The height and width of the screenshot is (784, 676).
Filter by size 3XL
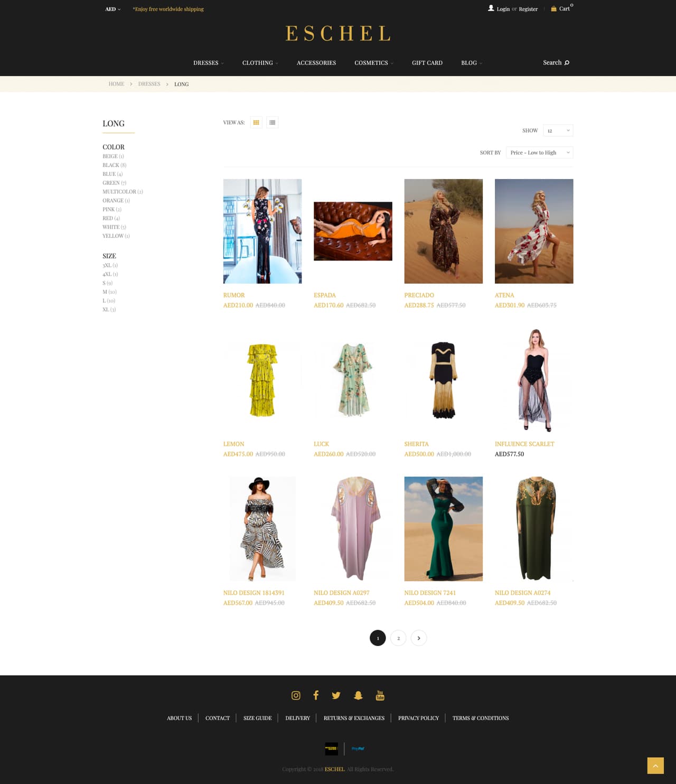pyautogui.click(x=110, y=266)
